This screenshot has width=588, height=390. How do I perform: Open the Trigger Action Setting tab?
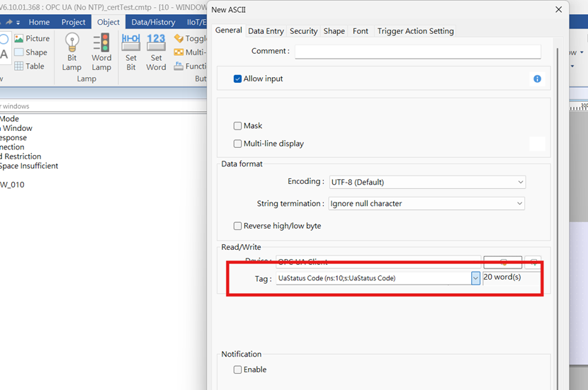(416, 31)
